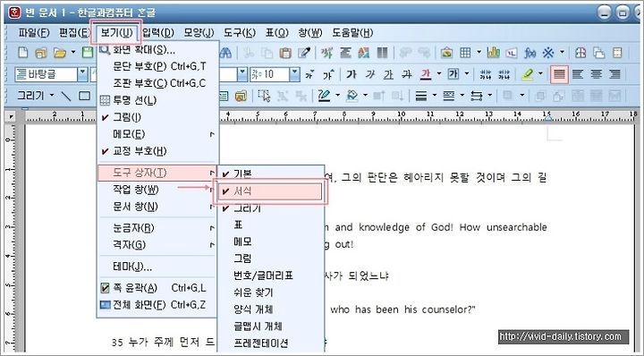
Task: Click the align right icon
Action: [x=614, y=74]
